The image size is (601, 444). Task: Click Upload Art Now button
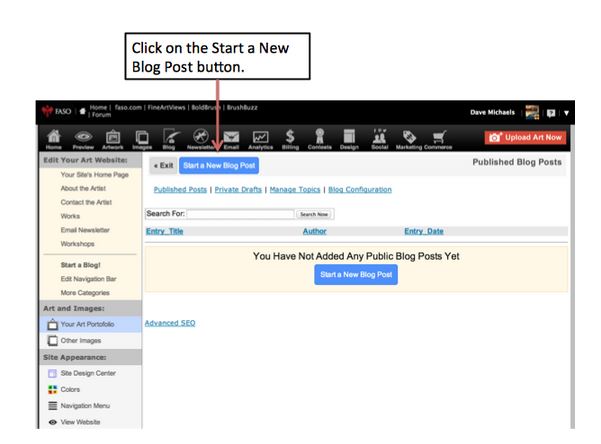click(525, 137)
